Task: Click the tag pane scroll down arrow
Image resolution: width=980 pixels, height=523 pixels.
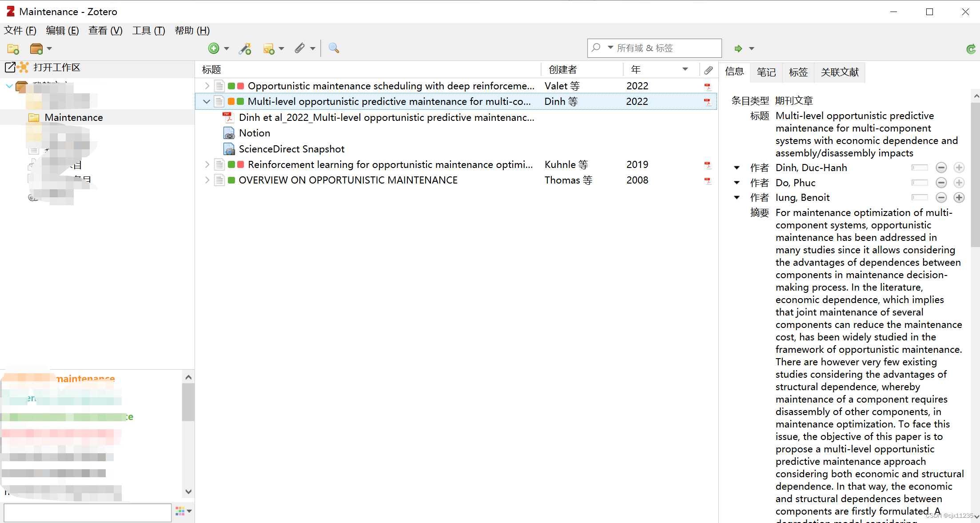Action: [x=188, y=491]
